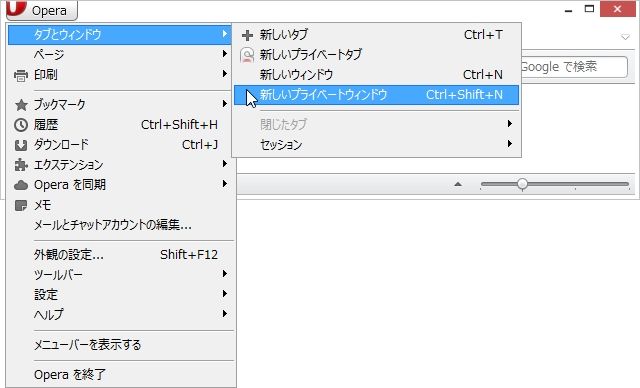Open the Opera を同期 submenu

pos(120,184)
